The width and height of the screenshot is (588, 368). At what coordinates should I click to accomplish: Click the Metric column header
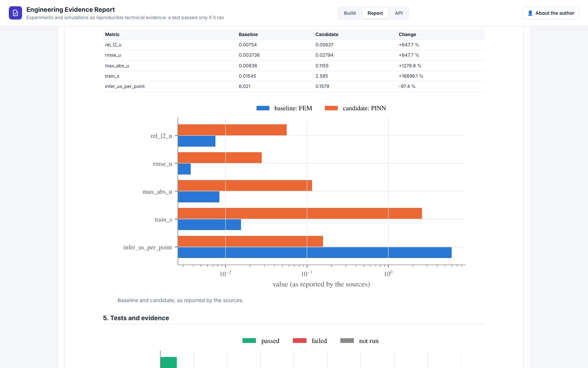coord(112,34)
